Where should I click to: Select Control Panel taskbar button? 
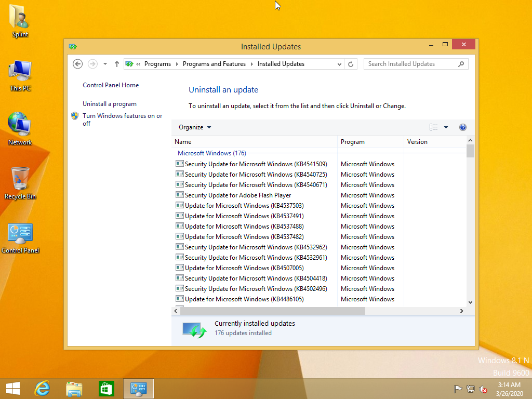(138, 389)
